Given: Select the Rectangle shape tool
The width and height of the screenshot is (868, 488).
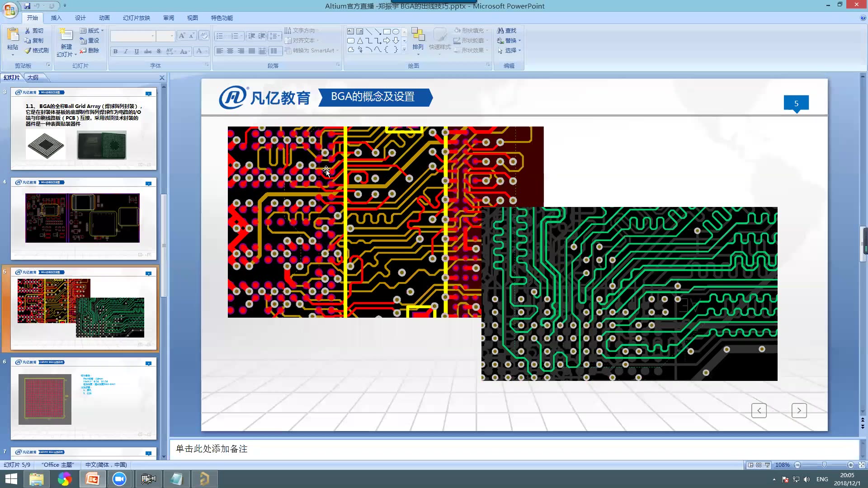Looking at the screenshot, I should pos(387,32).
